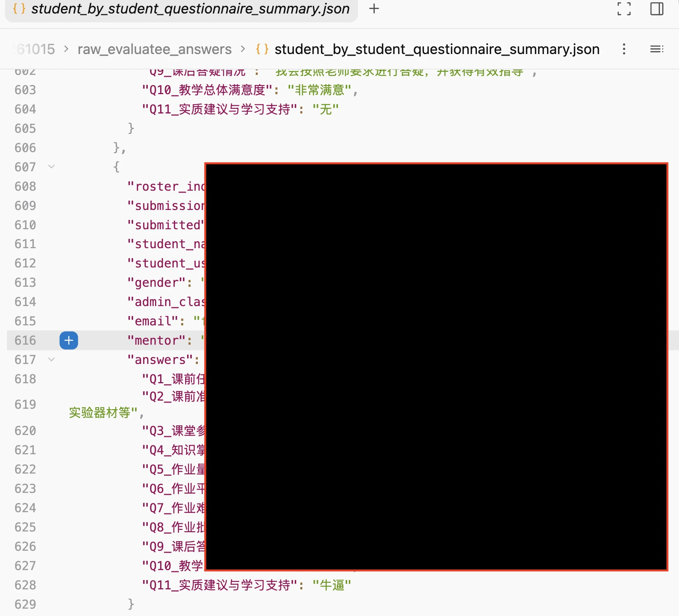Open a new tab with the plus icon

point(374,8)
